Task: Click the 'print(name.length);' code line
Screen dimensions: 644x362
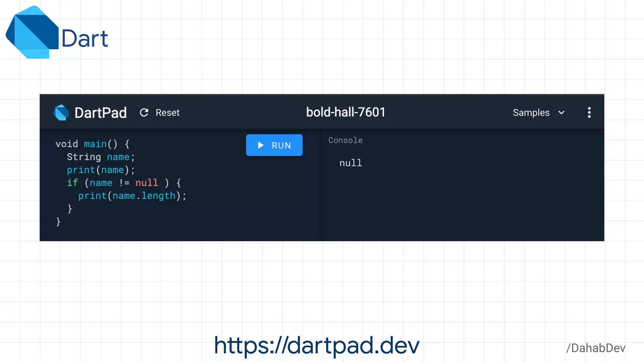Action: pyautogui.click(x=132, y=196)
